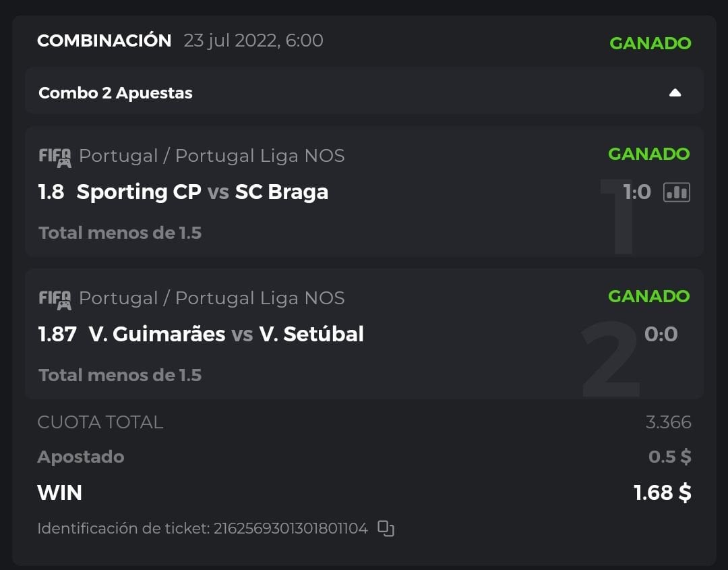Select the V. Setúbal team name
This screenshot has height=570, width=728.
tap(311, 335)
